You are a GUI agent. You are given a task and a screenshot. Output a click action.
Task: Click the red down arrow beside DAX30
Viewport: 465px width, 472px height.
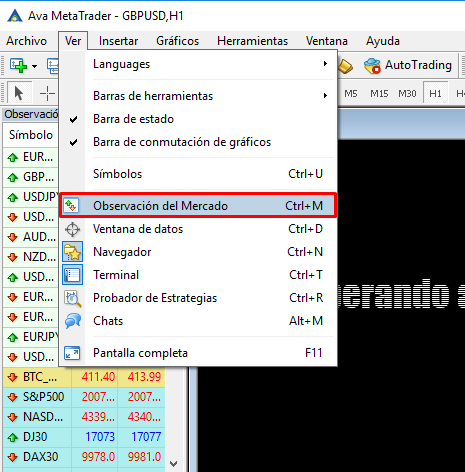[13, 457]
